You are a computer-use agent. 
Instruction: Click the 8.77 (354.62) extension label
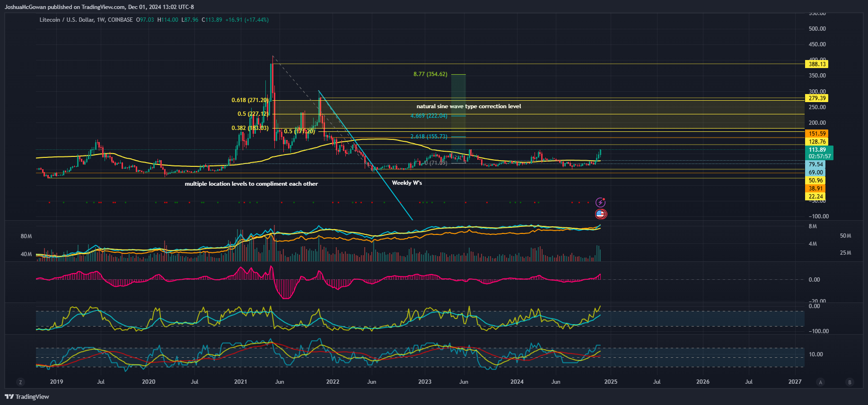tap(430, 74)
